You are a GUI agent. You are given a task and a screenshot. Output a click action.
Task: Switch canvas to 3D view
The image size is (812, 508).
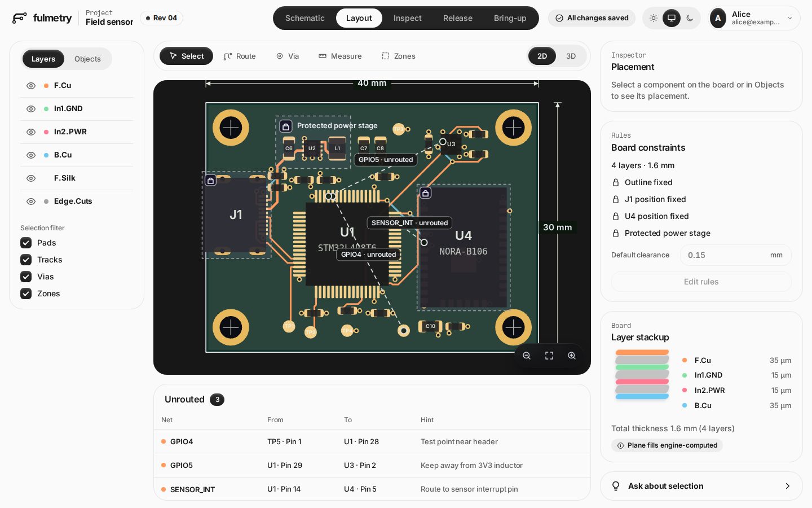pos(571,56)
